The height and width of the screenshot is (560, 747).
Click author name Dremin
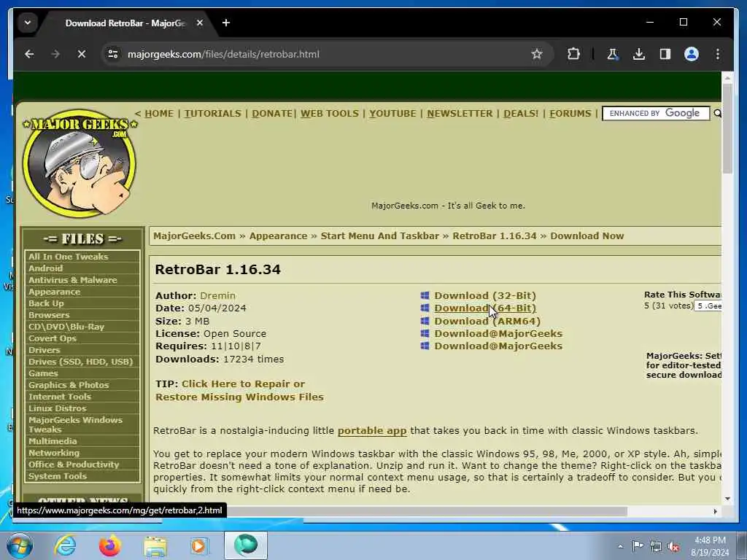(x=217, y=296)
